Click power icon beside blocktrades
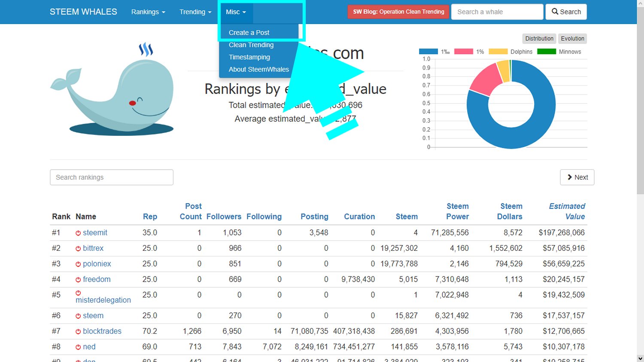Image resolution: width=644 pixels, height=362 pixels. pyautogui.click(x=78, y=332)
